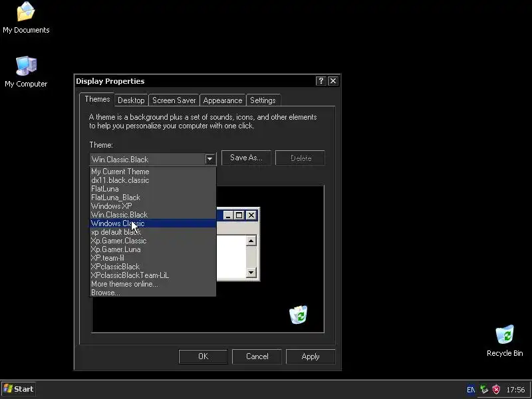Screen dimensions: 532x399
Task: Select the Recycle Bin desktop icon
Action: tap(505, 340)
